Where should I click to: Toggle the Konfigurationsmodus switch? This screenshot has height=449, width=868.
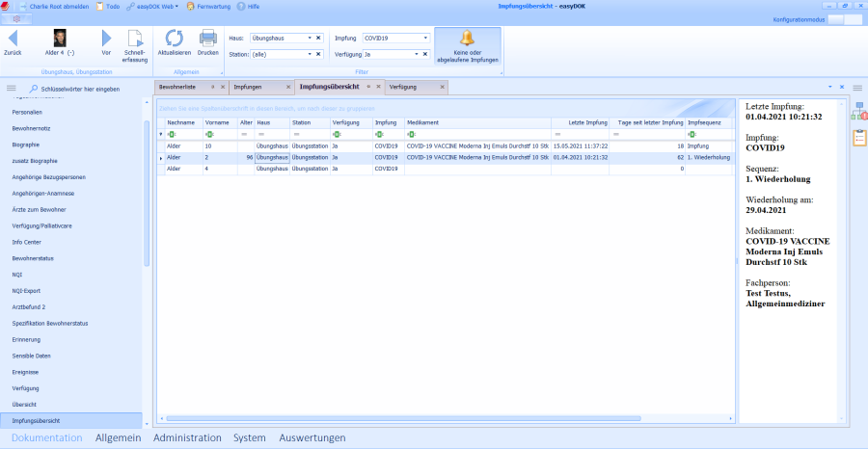841,19
